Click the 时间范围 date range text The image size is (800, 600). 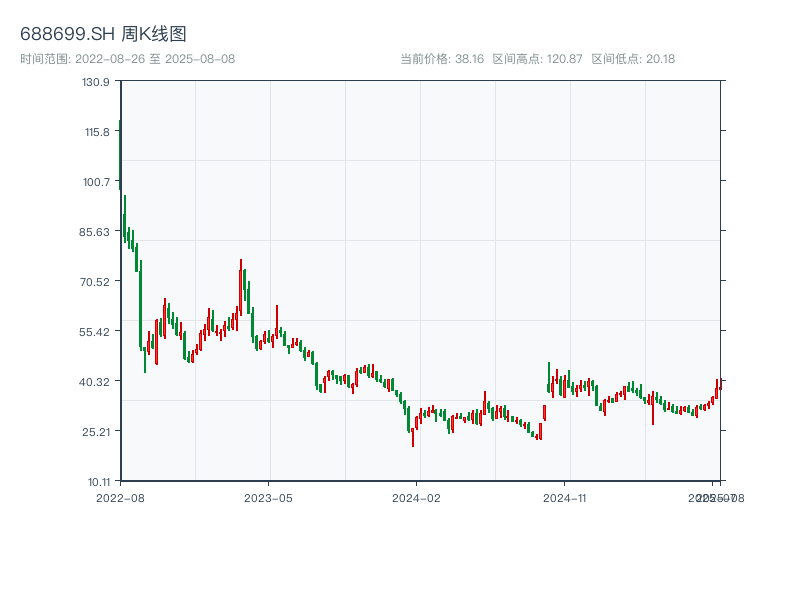[127, 59]
